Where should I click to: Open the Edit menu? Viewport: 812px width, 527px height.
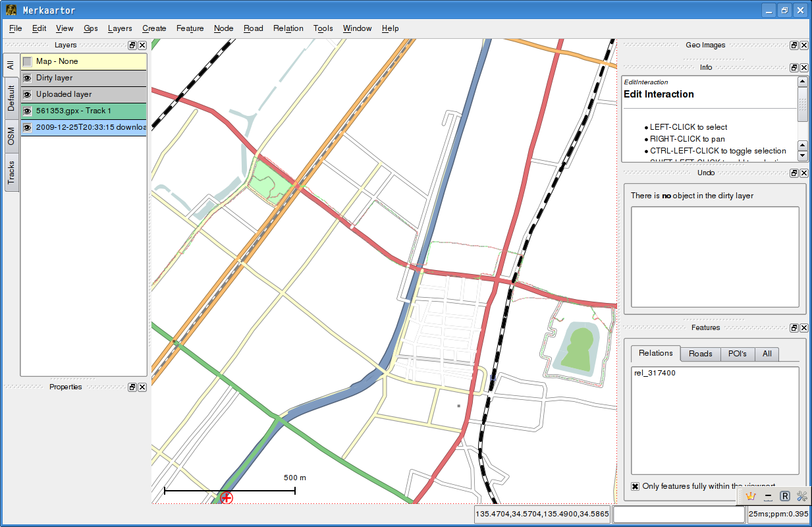(x=39, y=28)
